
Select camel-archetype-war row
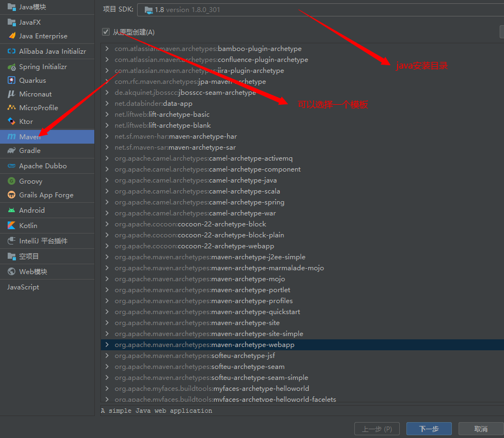pos(302,213)
